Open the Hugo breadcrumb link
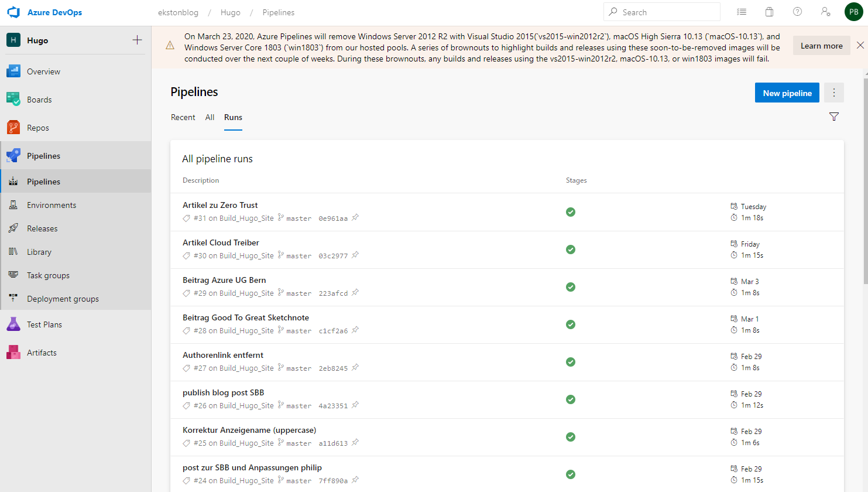Screen dimensions: 868x492 coord(231,12)
